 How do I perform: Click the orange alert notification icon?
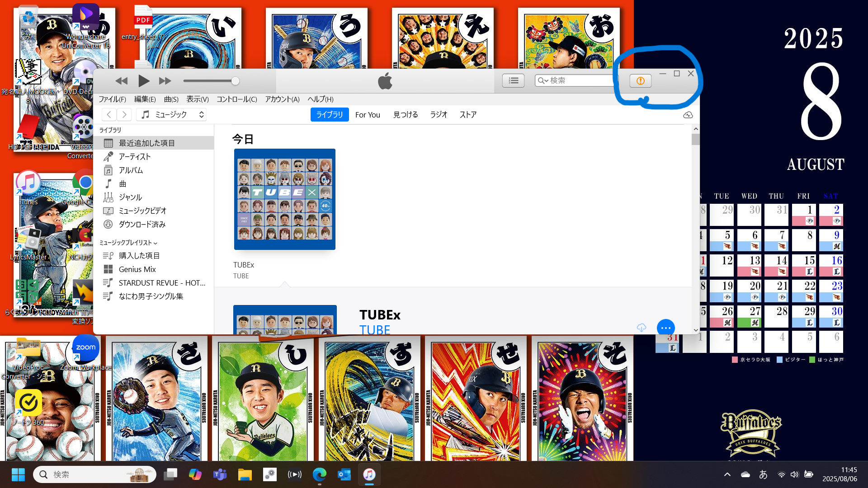(640, 81)
